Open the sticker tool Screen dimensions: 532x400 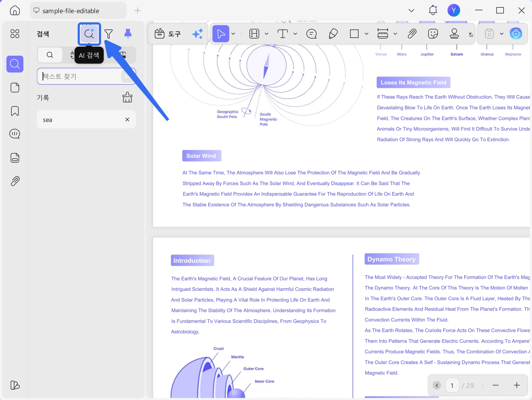point(433,34)
